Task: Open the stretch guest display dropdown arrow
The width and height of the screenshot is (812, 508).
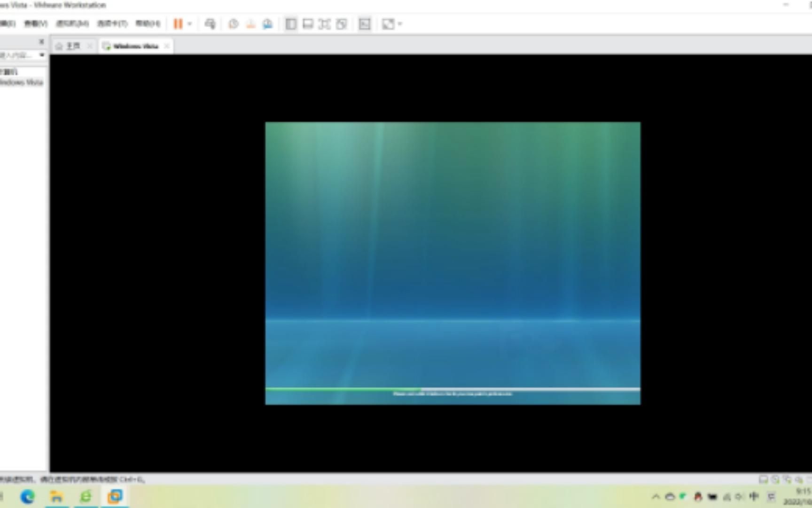Action: (400, 24)
